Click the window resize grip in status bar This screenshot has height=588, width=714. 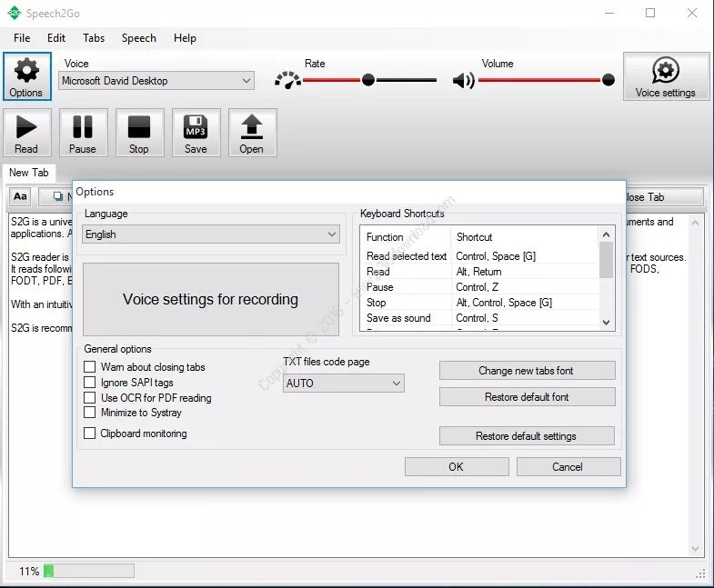[x=700, y=573]
